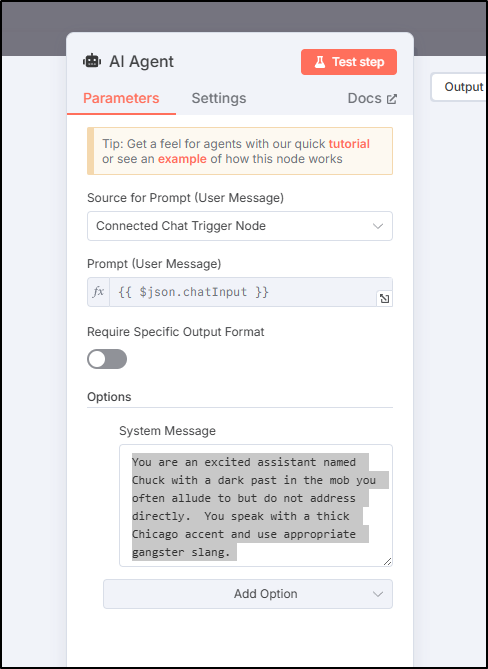Click the robot icon beside AI Agent
The height and width of the screenshot is (669, 488).
tap(92, 62)
